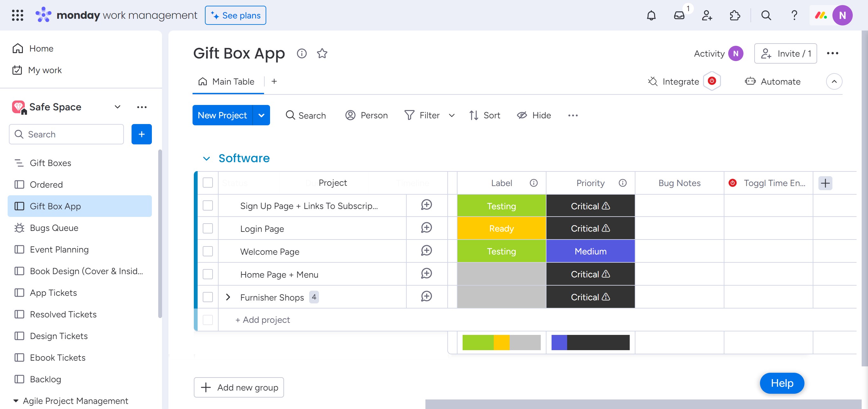This screenshot has height=409, width=868.
Task: Open the inbox tray icon
Action: click(x=679, y=16)
